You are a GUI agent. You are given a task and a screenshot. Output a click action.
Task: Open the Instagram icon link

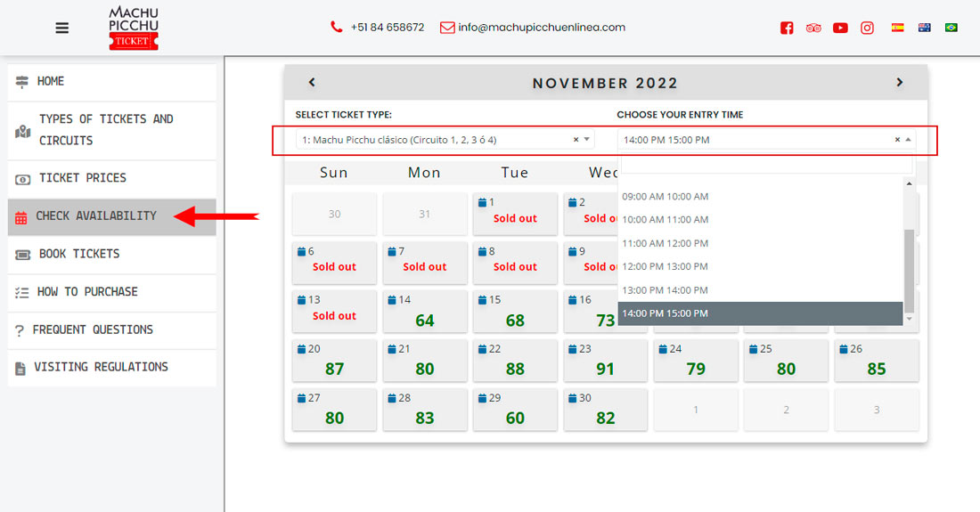pos(867,28)
